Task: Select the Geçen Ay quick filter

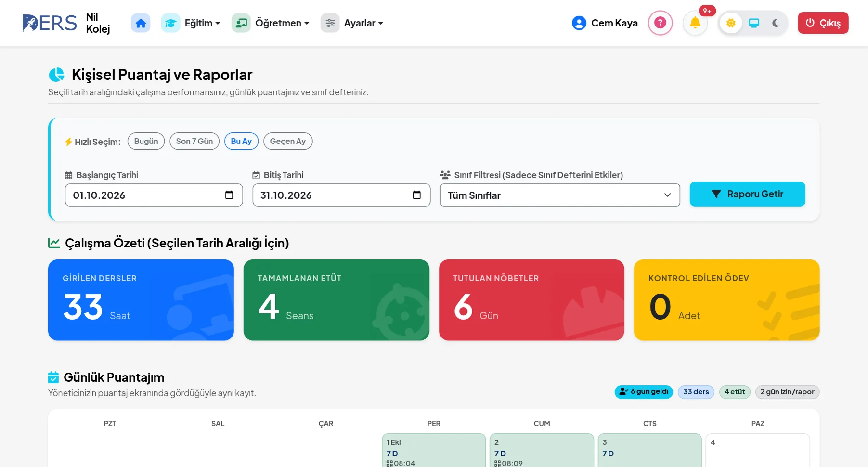Action: click(x=288, y=141)
